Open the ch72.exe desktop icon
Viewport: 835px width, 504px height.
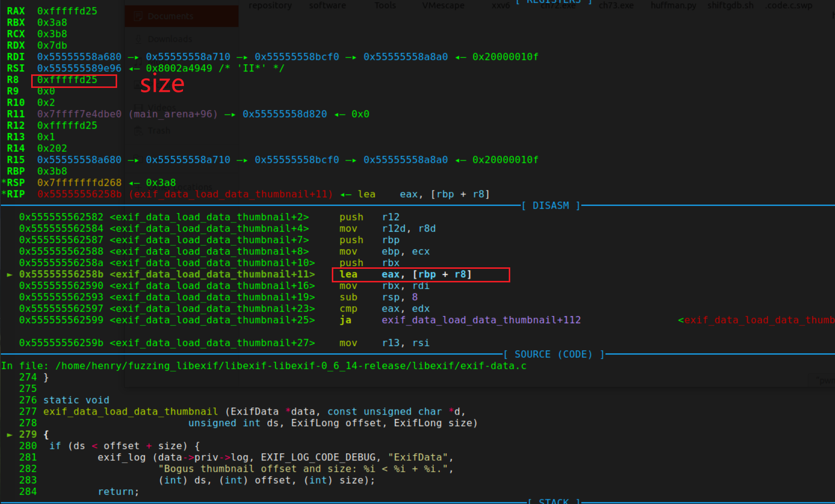(557, 6)
